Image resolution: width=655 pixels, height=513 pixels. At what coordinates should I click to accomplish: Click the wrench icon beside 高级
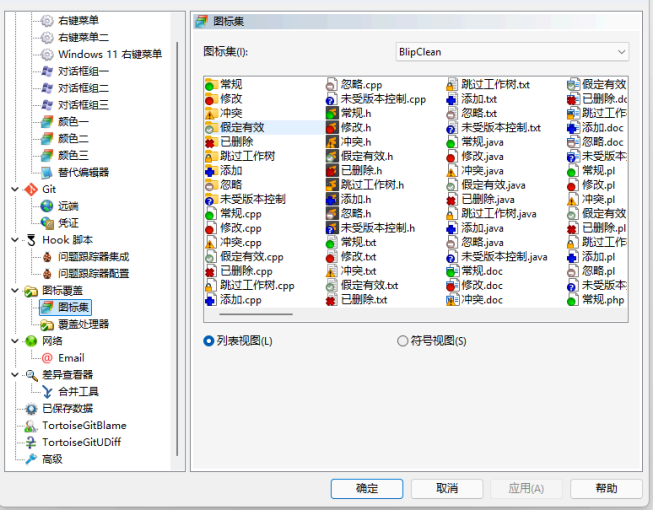31,460
